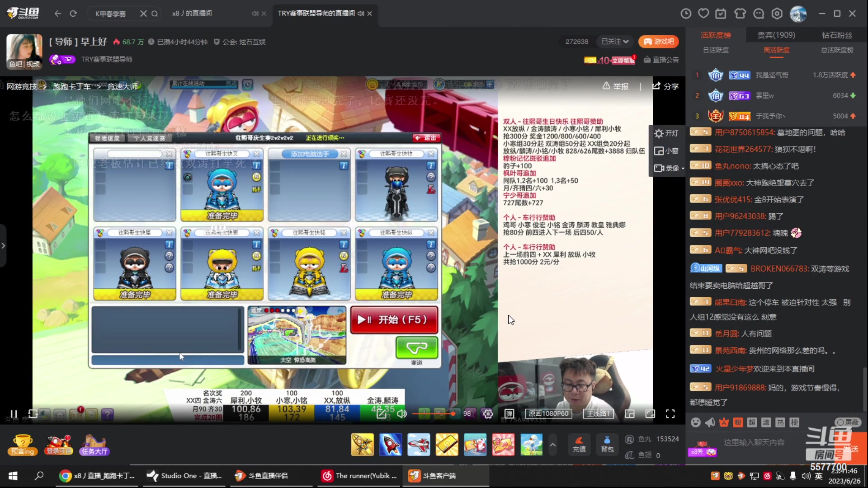Mute the player volume speaker icon
868x488 pixels.
click(401, 414)
